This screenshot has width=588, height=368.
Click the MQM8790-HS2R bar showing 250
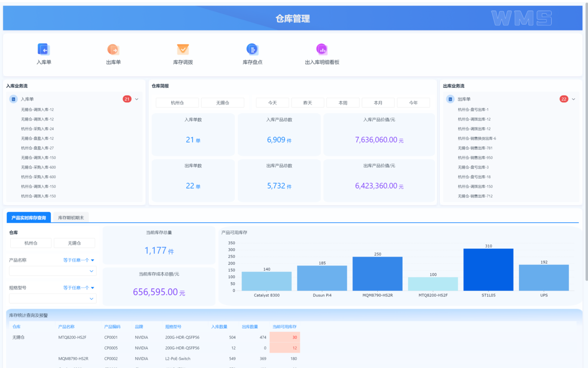377,274
